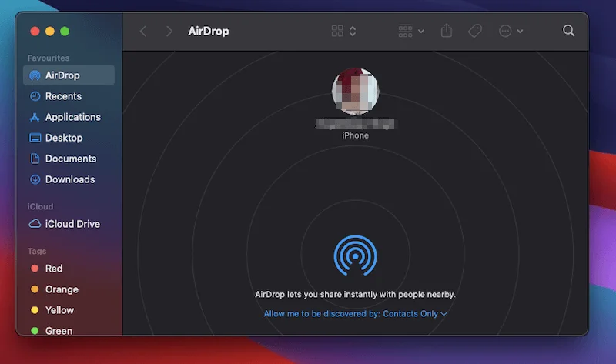616x364 pixels.
Task: Go back with the left chevron
Action: pyautogui.click(x=143, y=31)
